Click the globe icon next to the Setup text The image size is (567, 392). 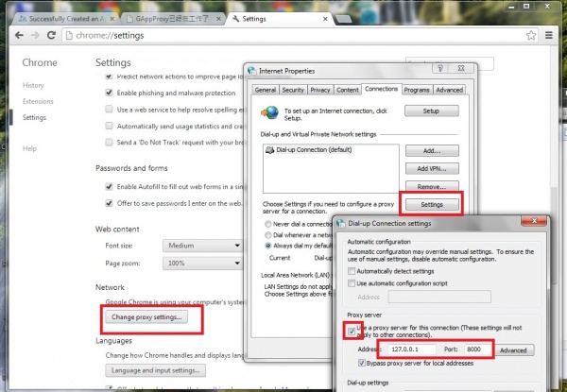tap(270, 113)
